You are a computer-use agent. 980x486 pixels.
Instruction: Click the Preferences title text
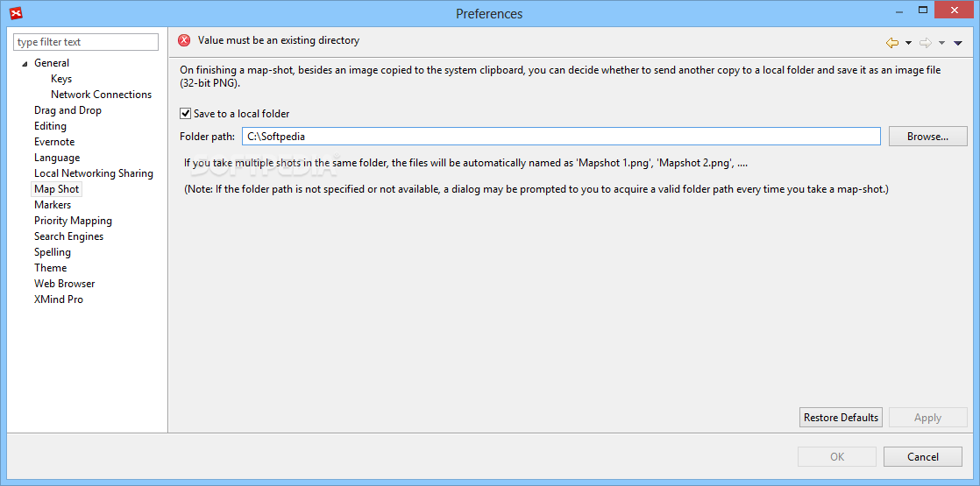[489, 13]
